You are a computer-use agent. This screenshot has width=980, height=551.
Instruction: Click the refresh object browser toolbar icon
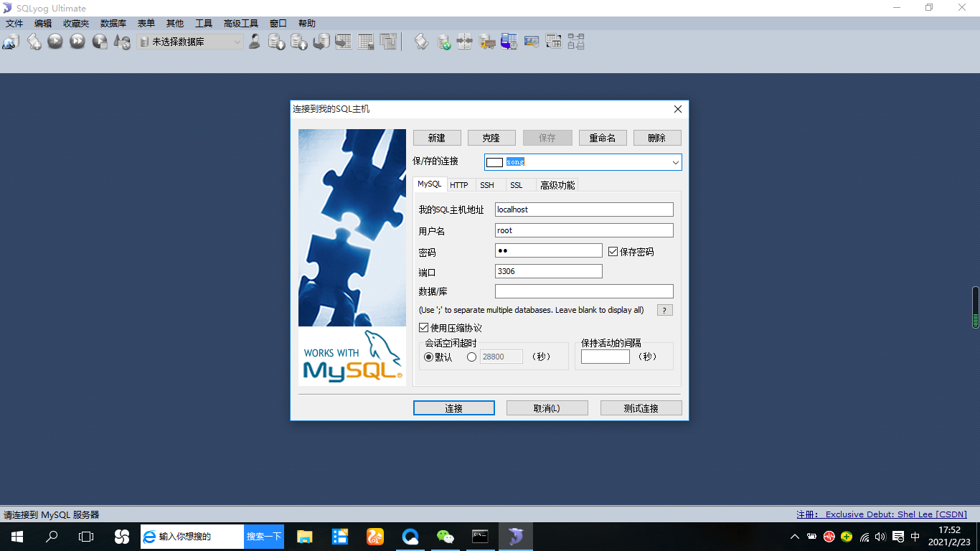121,42
